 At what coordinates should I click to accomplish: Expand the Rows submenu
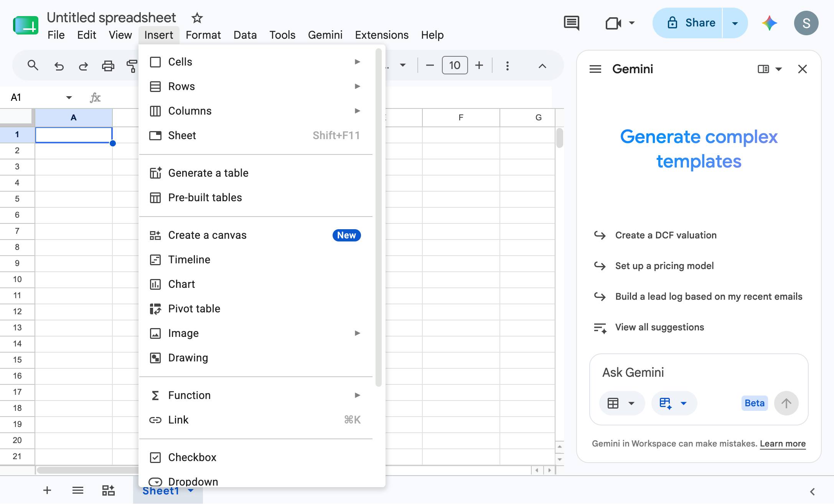pyautogui.click(x=255, y=86)
